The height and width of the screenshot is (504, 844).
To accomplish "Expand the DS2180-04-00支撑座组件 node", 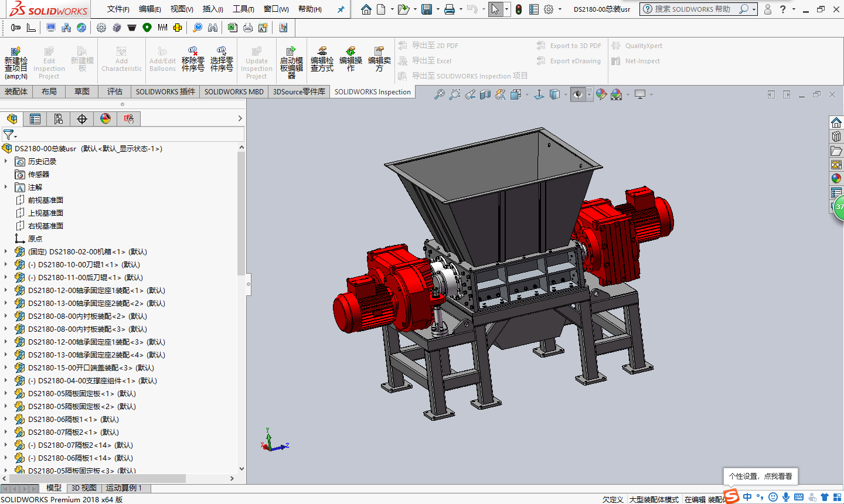I will tap(6, 380).
